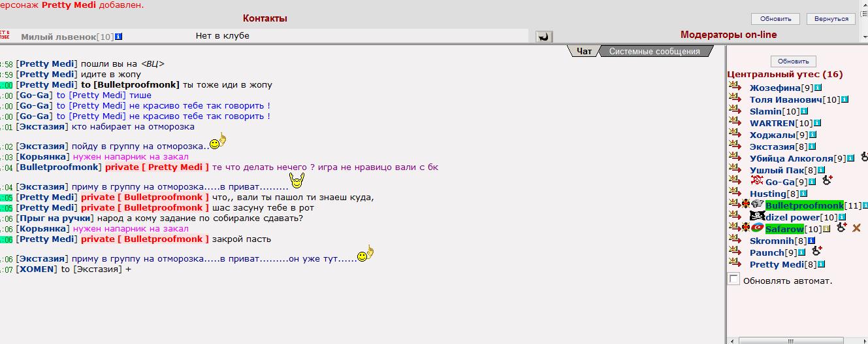Click private-message arrow icon for Жозефина
Screen dimensions: 868x344
735,86
